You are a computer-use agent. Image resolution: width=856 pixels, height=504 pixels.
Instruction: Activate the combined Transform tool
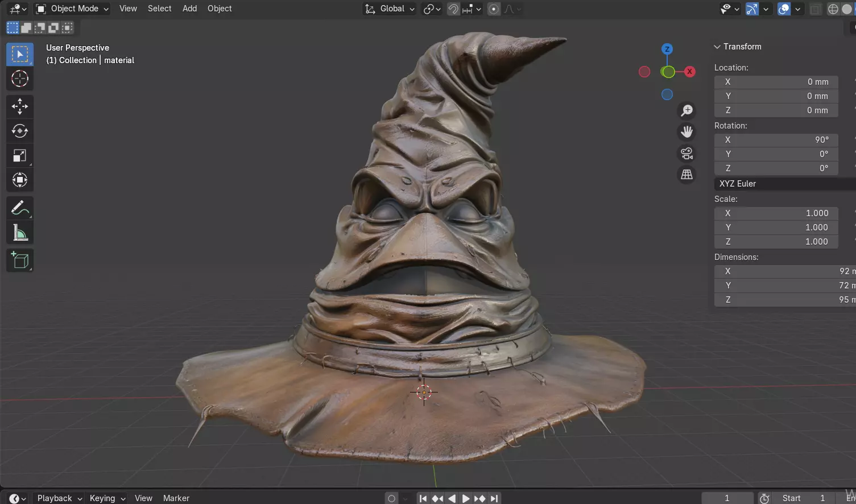[20, 180]
